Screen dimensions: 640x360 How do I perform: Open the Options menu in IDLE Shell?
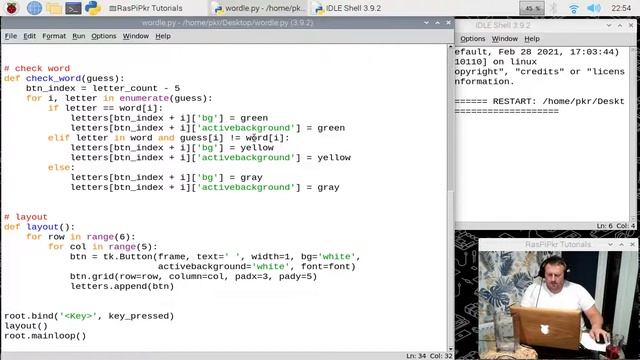473,39
